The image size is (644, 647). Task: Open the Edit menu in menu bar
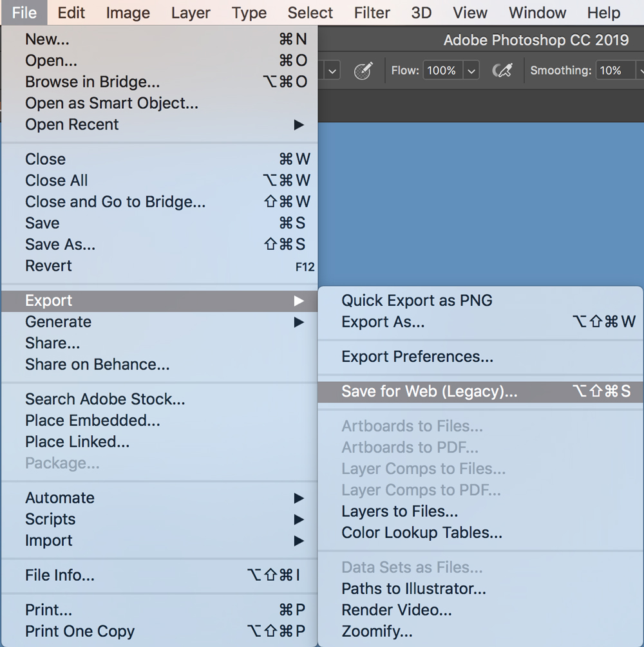(71, 13)
